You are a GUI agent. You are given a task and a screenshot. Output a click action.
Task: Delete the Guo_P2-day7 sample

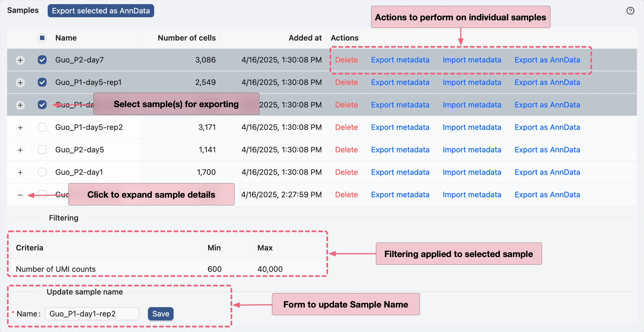[346, 60]
